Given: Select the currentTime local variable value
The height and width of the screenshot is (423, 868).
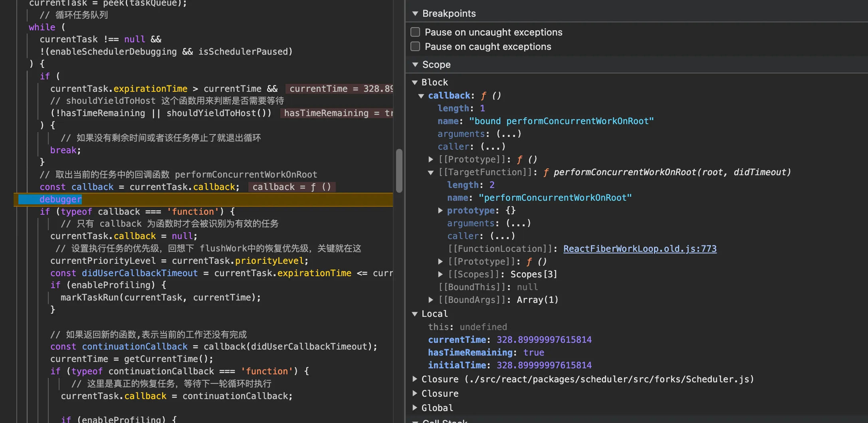Looking at the screenshot, I should point(544,340).
